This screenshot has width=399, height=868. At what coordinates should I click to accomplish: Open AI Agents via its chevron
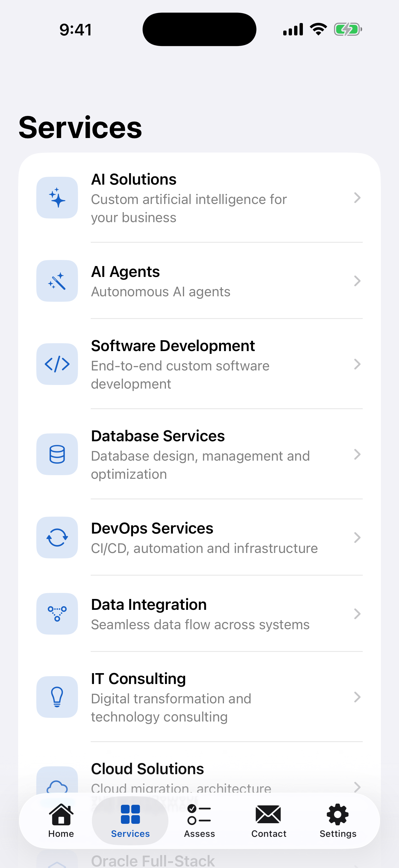[357, 281]
